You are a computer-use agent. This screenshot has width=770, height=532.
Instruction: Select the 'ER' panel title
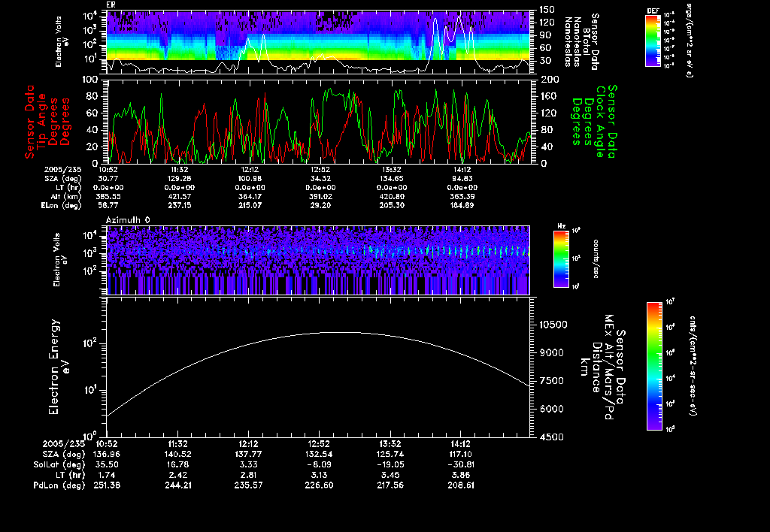click(x=111, y=5)
